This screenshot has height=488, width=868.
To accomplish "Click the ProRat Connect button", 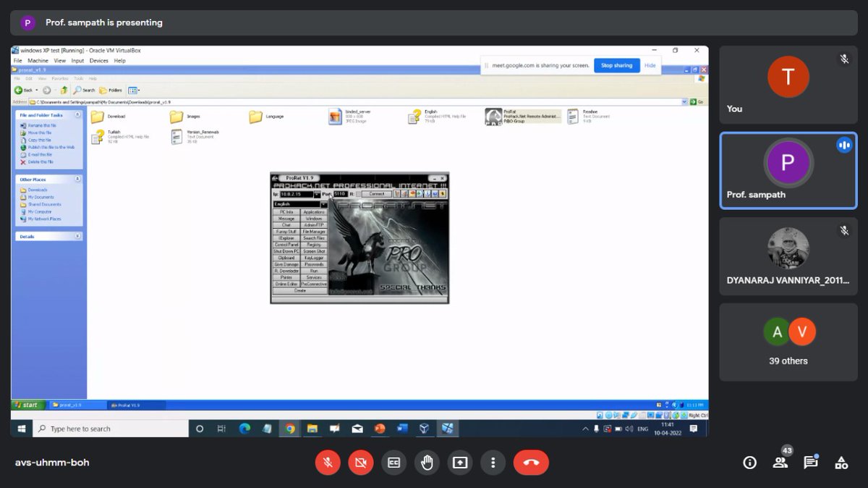I will pos(377,194).
